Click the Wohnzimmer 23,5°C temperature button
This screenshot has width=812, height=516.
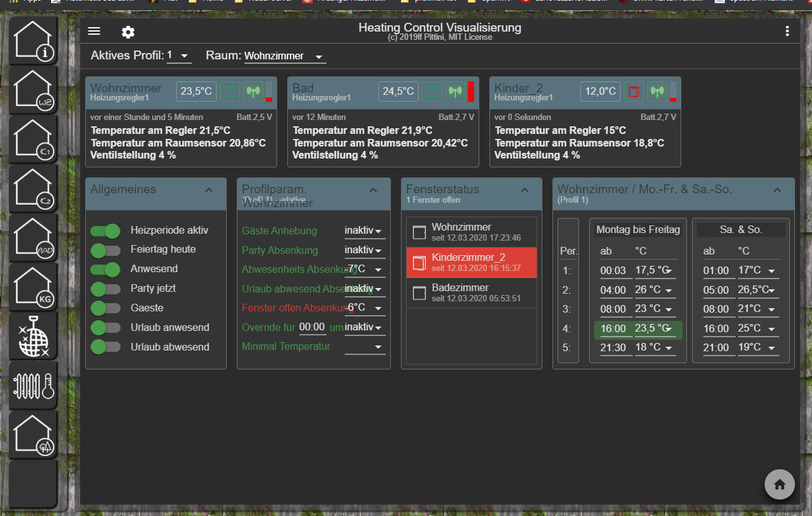196,92
